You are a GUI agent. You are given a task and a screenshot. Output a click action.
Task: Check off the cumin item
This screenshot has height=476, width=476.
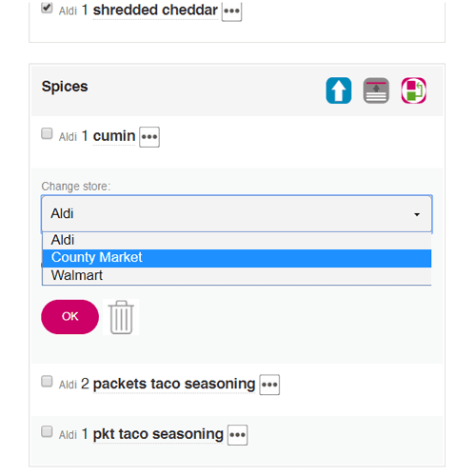point(47,133)
